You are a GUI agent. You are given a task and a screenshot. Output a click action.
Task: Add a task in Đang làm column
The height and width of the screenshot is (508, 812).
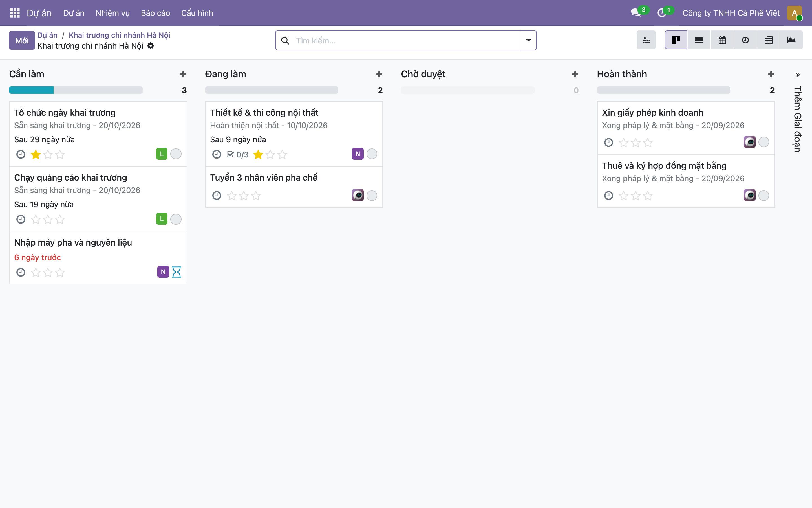(379, 74)
